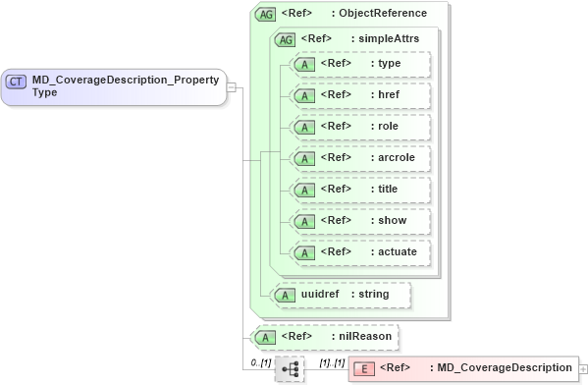Click the E icon for MD_CoverageDescription
The image size is (588, 385).
(364, 369)
